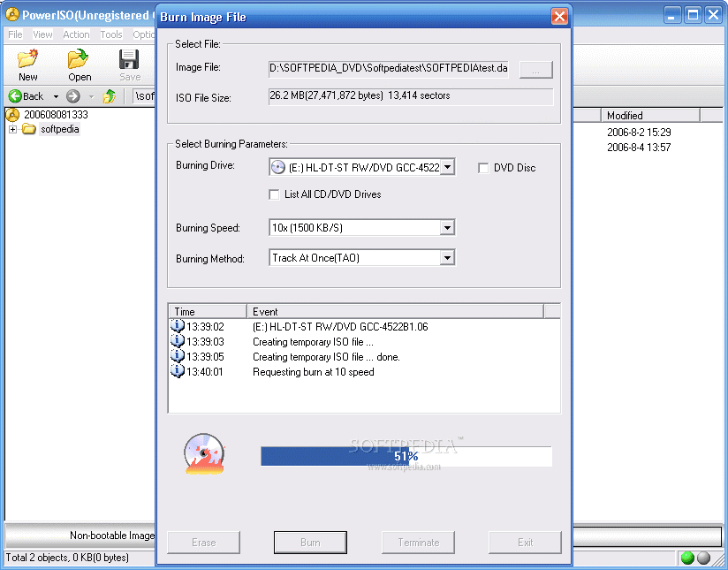
Task: Open the Tools menu
Action: [111, 34]
